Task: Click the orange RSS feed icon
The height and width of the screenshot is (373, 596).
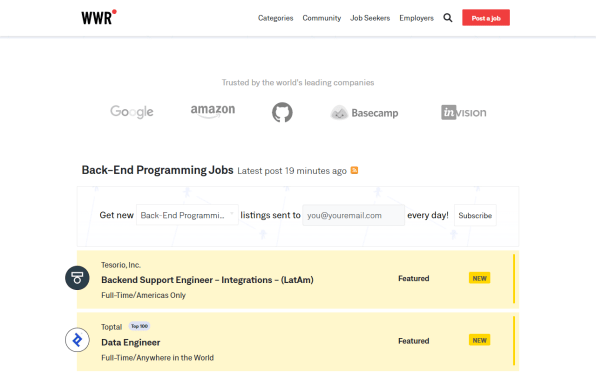Action: (x=354, y=170)
